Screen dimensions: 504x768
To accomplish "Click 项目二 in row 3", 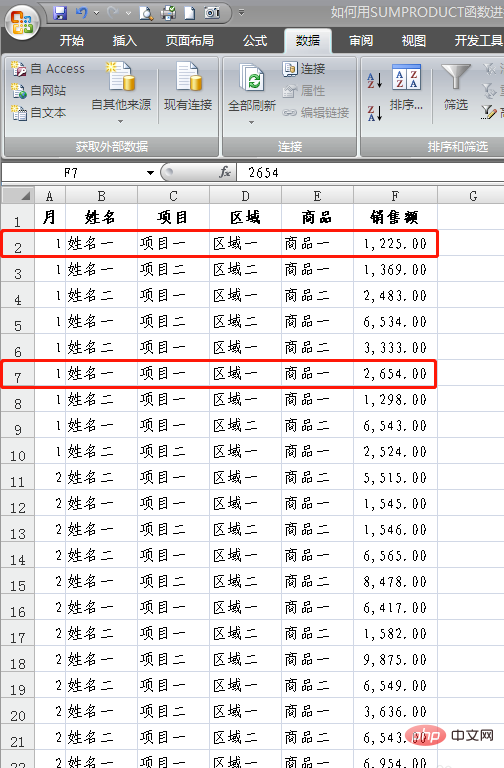I will pos(173,269).
